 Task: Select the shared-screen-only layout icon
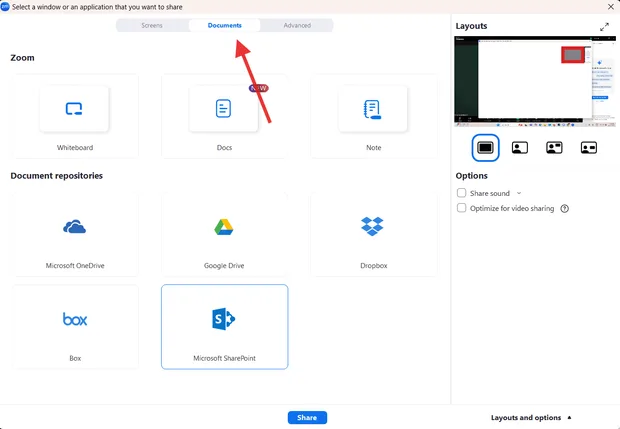(x=485, y=148)
